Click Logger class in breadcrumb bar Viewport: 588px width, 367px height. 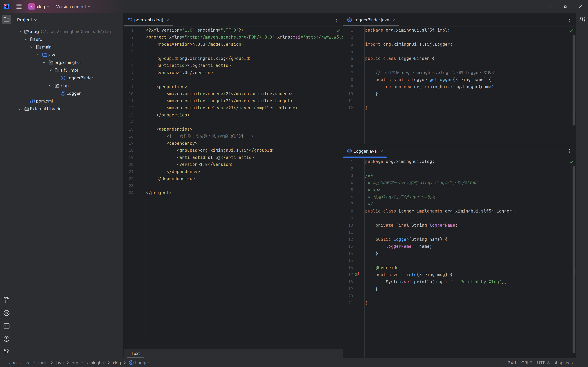pyautogui.click(x=139, y=363)
